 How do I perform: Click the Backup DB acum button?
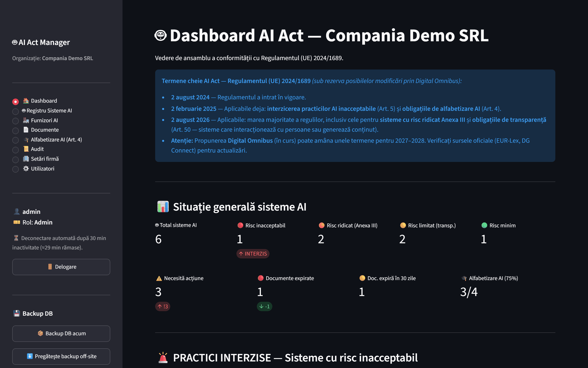[x=61, y=334]
